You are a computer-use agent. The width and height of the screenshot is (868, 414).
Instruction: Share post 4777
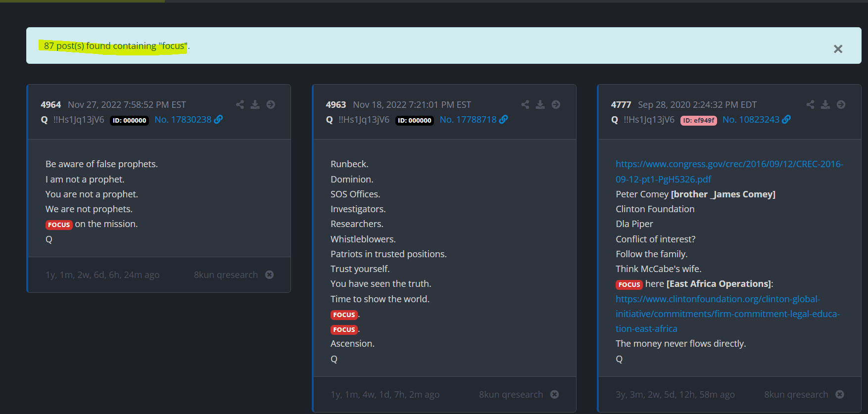click(810, 104)
